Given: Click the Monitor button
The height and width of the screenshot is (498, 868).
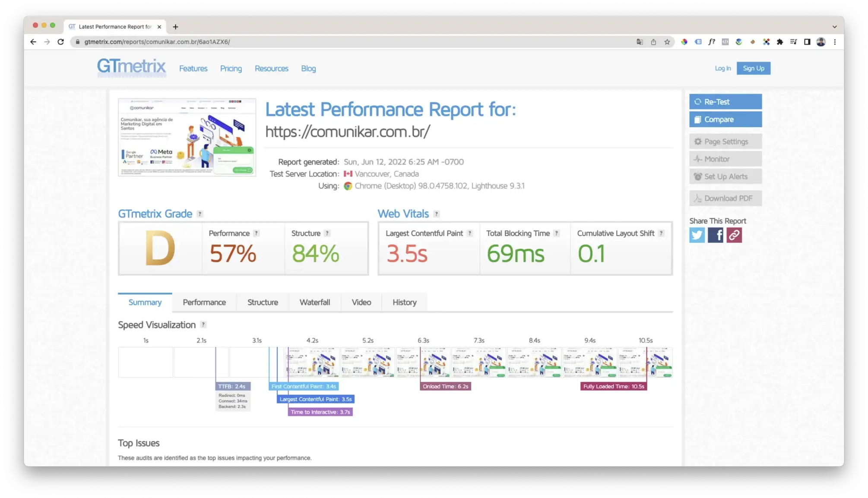Looking at the screenshot, I should 725,159.
